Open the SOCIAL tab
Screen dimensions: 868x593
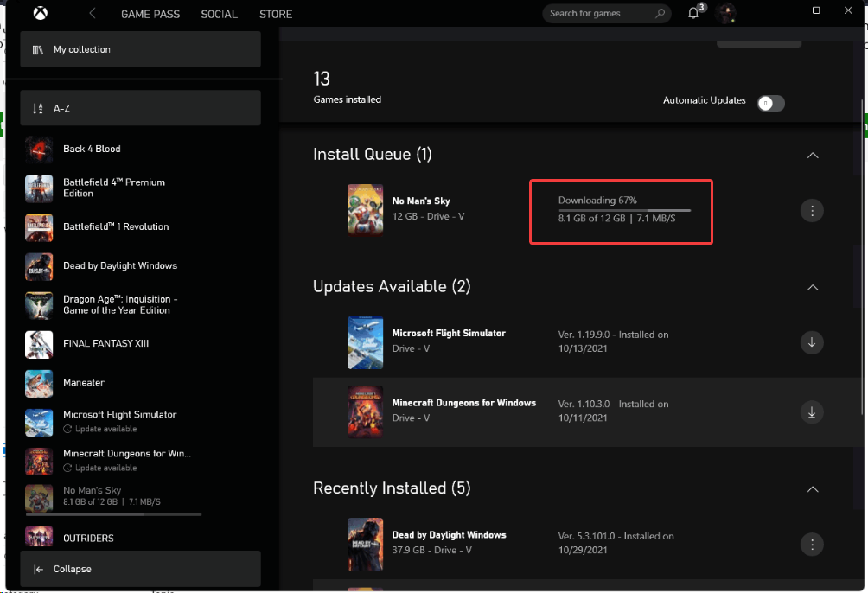pyautogui.click(x=219, y=14)
